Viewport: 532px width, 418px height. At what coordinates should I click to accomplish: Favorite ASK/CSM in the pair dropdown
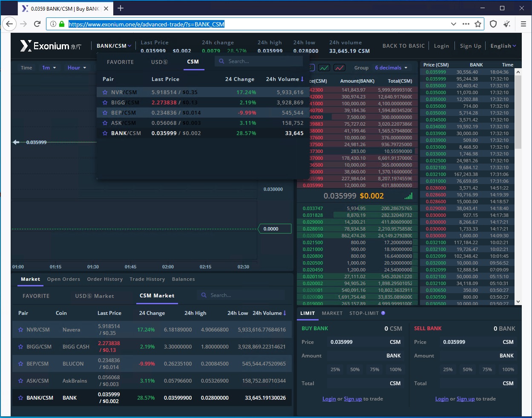105,123
